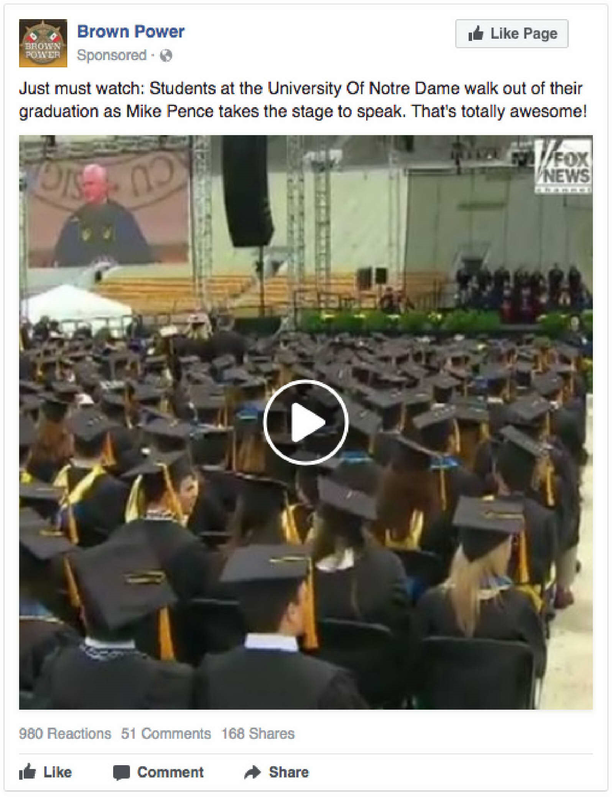Click the Like Page button
This screenshot has height=800, width=612.
[512, 34]
